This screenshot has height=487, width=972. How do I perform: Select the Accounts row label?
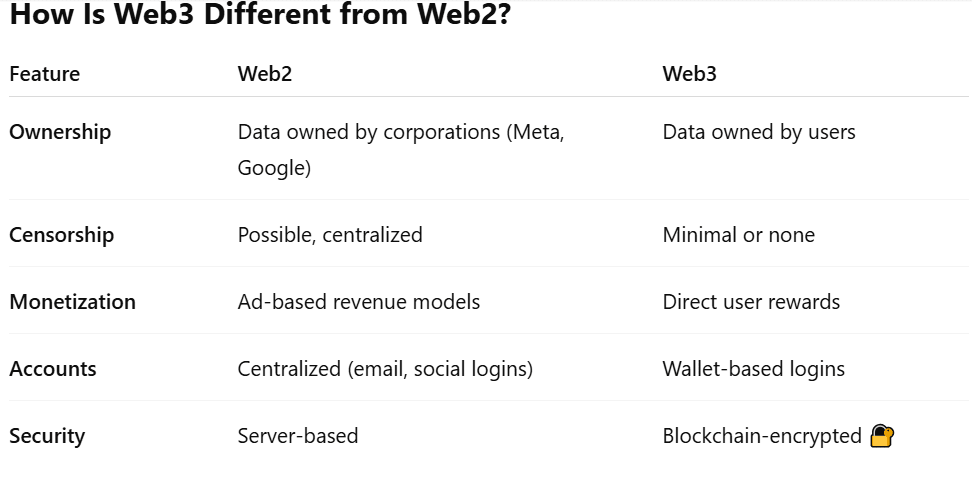[x=53, y=369]
